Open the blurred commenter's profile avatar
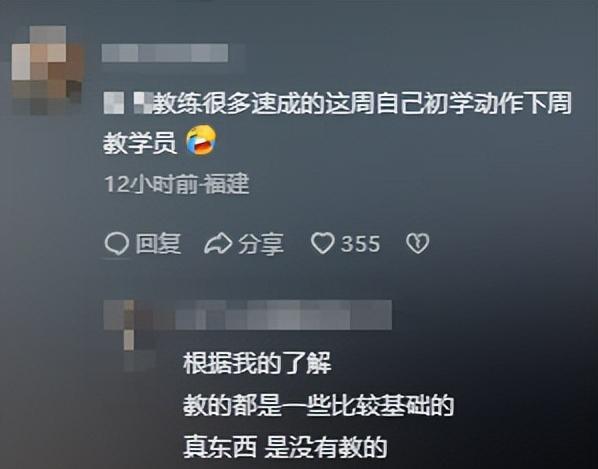This screenshot has width=598, height=469. tap(47, 70)
